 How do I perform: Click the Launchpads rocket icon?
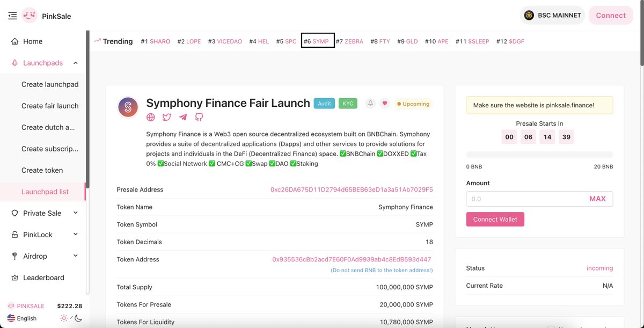coord(15,63)
